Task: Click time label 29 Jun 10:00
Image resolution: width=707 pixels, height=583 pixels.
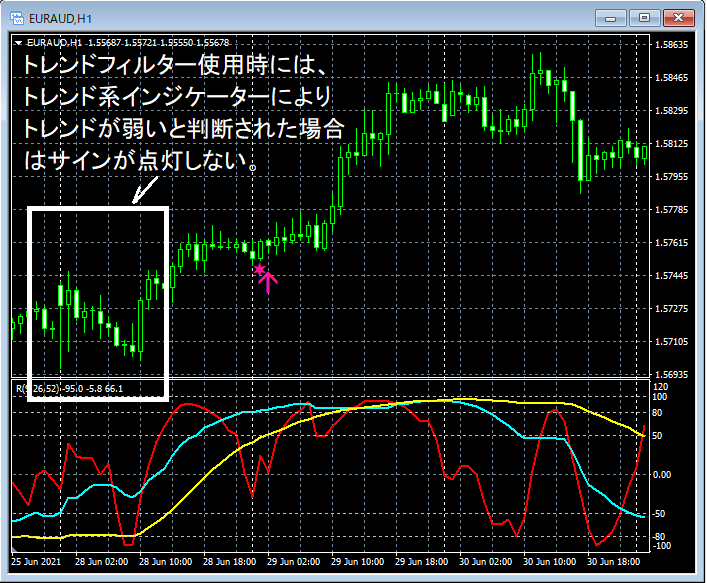Action: pyautogui.click(x=358, y=562)
